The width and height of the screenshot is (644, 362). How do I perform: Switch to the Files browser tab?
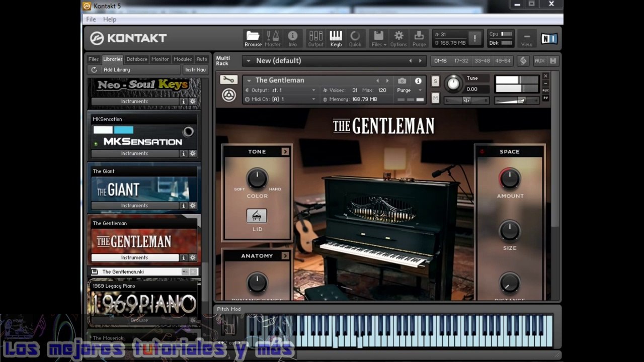[94, 59]
